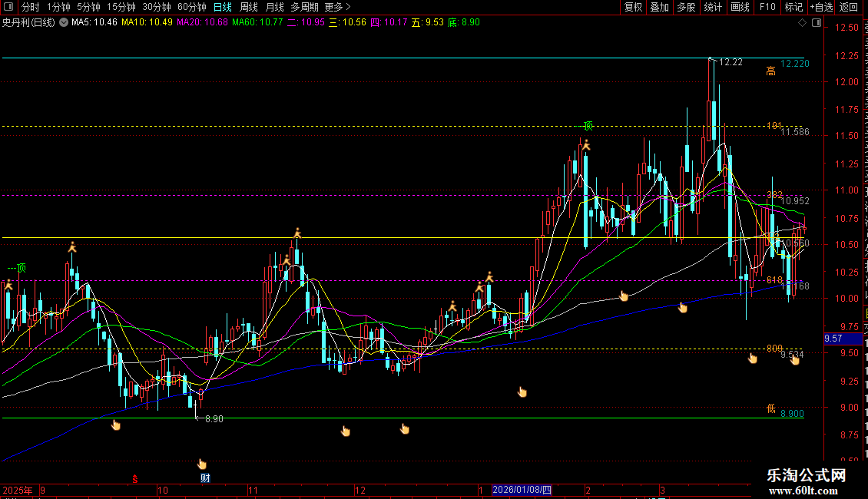
Task: Click the red $ dividend marker
Action: pyautogui.click(x=135, y=478)
